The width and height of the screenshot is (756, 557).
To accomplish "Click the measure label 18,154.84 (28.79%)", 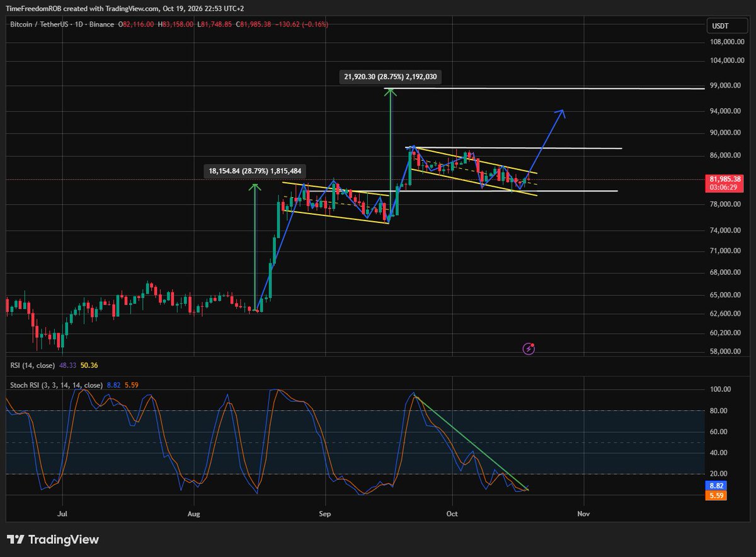I will coord(255,171).
